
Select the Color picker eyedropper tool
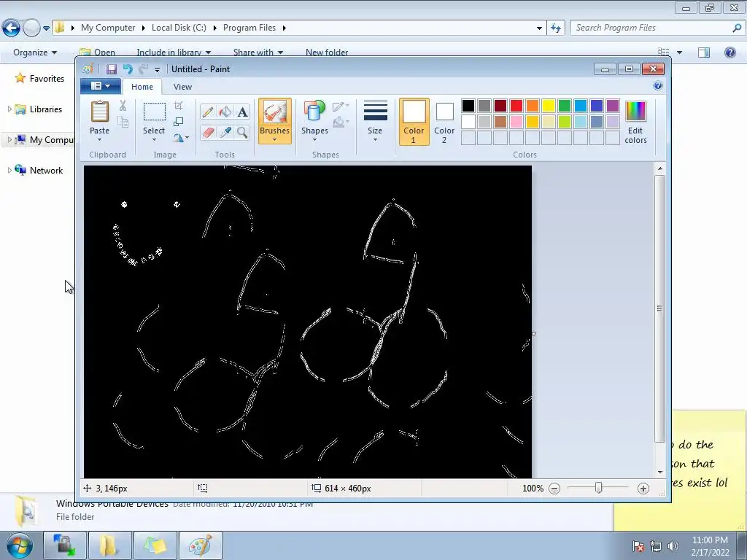click(x=225, y=133)
